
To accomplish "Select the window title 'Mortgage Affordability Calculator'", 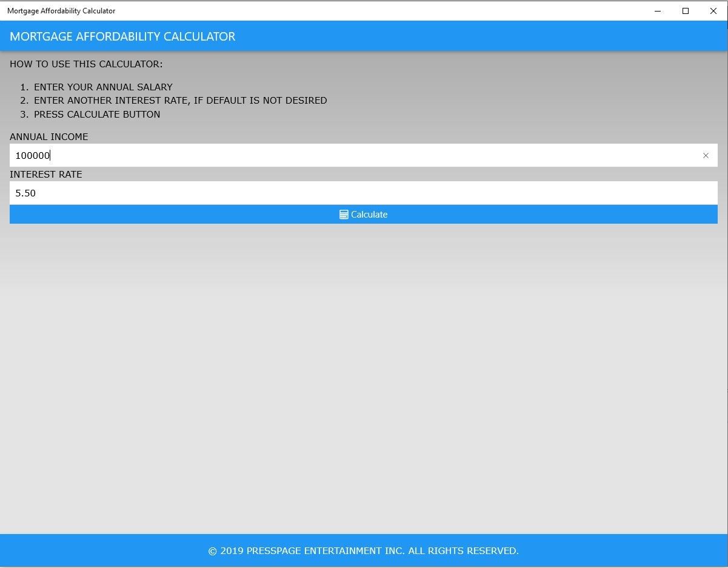I will point(61,10).
